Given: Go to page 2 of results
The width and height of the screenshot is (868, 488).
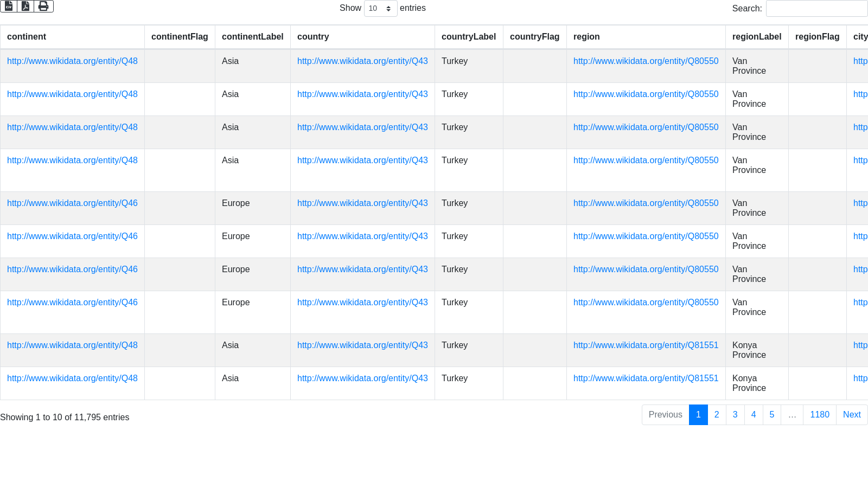Looking at the screenshot, I should point(717,415).
